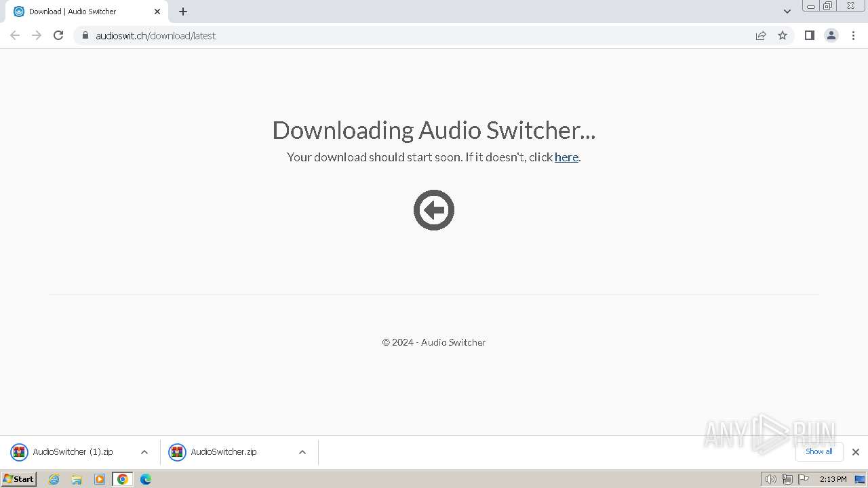
Task: Open Windows Media Player taskbar icon
Action: point(100,479)
